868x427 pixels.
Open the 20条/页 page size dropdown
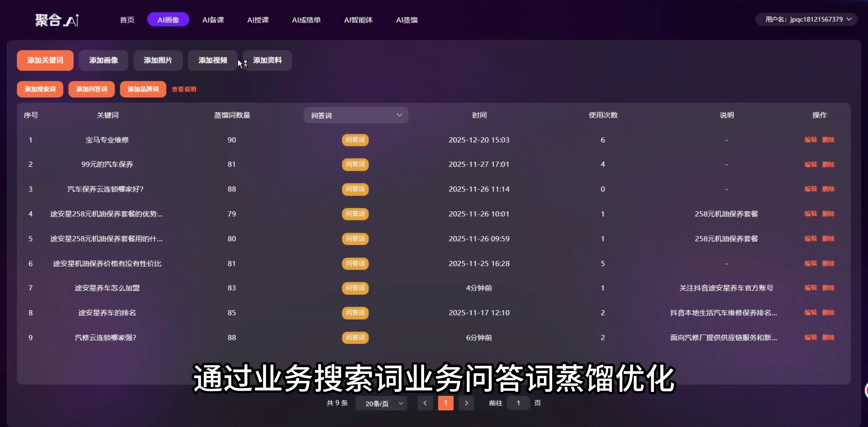click(x=381, y=403)
